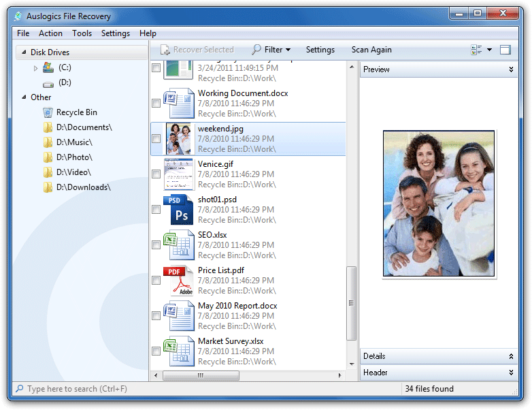Select the Price List.pdf file name
The image size is (532, 410).
coord(221,270)
